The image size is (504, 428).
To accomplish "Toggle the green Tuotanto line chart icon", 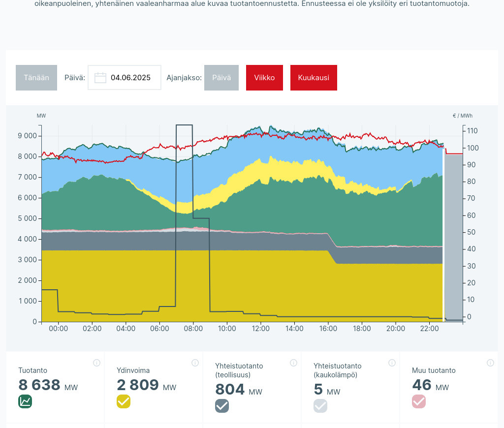I will click(x=25, y=401).
